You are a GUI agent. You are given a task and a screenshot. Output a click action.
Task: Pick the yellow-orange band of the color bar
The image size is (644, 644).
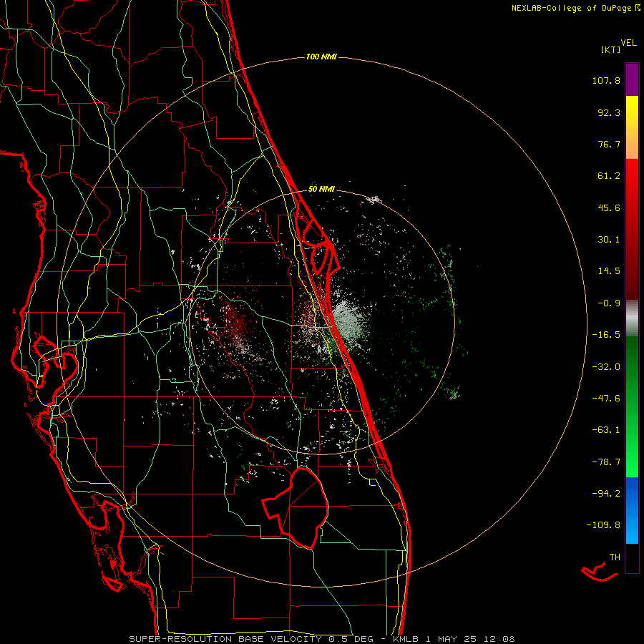pos(632,127)
